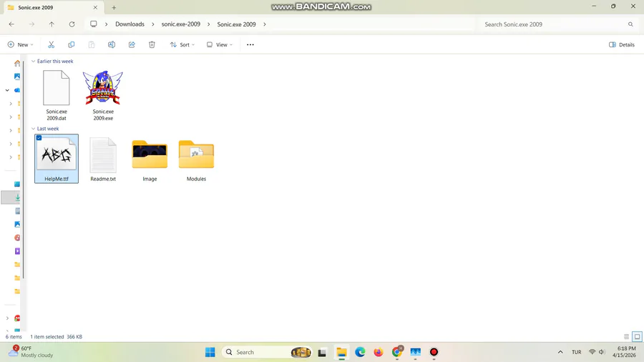
Task: Go up one folder level arrow
Action: pyautogui.click(x=52, y=24)
